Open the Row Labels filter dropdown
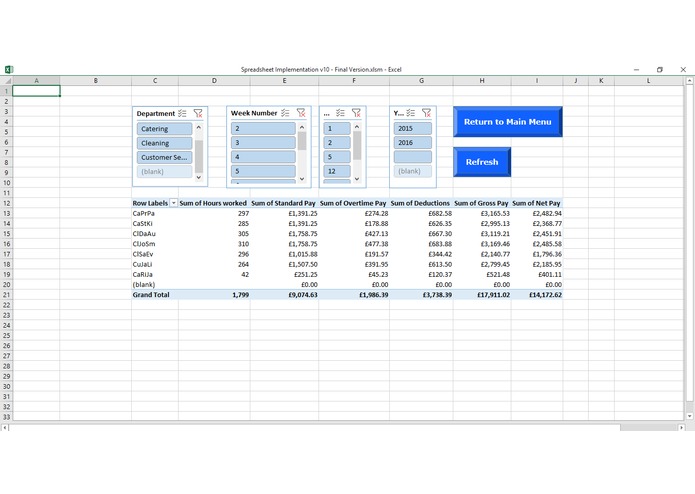The image size is (695, 494). [174, 203]
